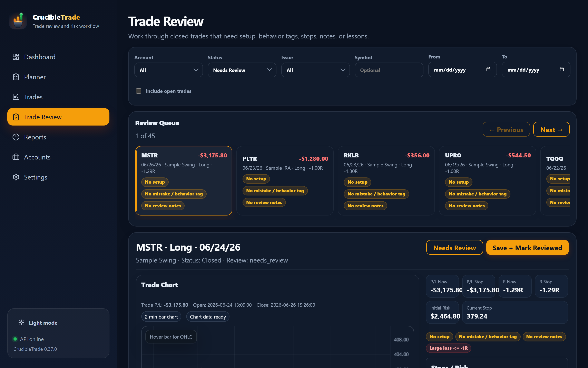Image resolution: width=588 pixels, height=368 pixels.
Task: Open the To date calendar picker icon
Action: pyautogui.click(x=561, y=70)
